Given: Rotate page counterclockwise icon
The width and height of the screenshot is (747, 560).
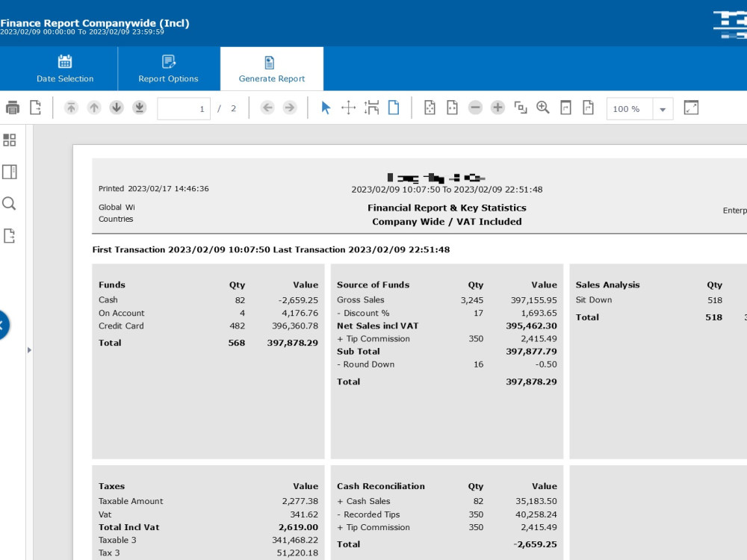Looking at the screenshot, I should (565, 108).
